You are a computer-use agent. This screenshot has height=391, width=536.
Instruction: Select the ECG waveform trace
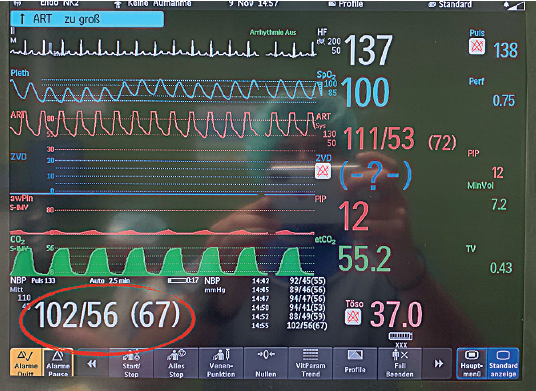(x=163, y=49)
